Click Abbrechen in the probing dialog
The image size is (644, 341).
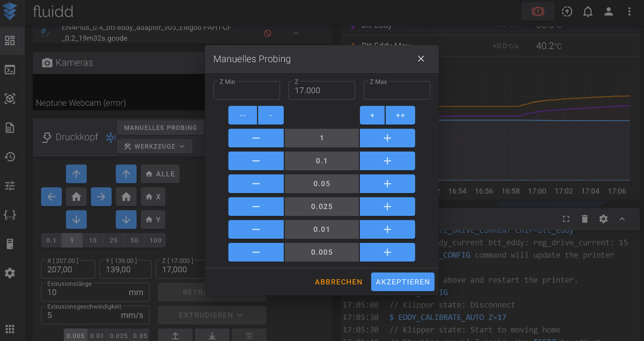point(339,282)
